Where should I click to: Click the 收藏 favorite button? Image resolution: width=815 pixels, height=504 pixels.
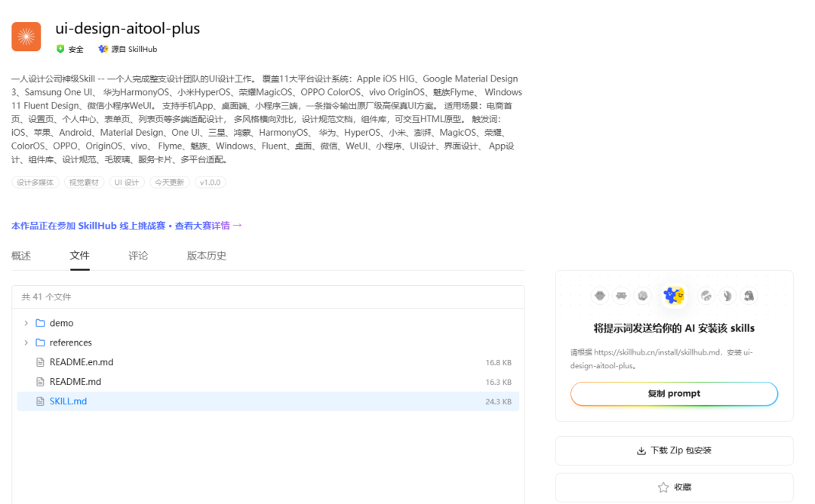(674, 487)
